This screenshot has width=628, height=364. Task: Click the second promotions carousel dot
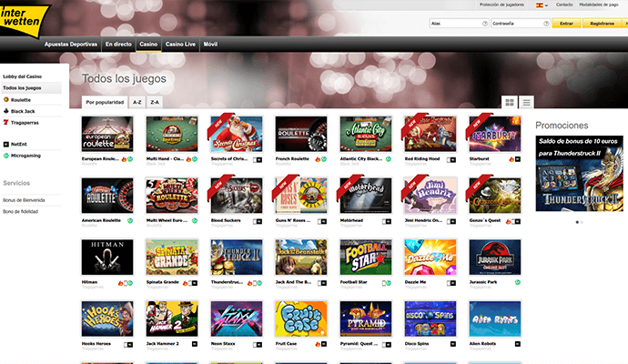pos(582,221)
